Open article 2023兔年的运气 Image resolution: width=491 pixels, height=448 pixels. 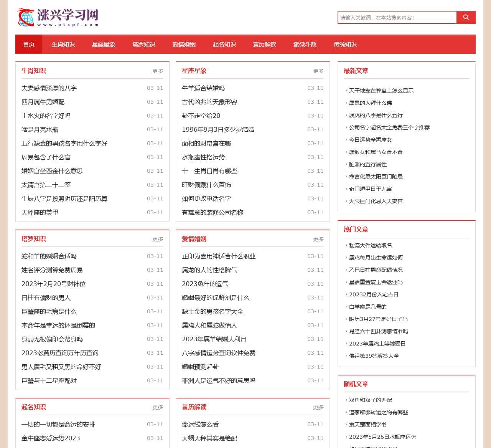(205, 284)
